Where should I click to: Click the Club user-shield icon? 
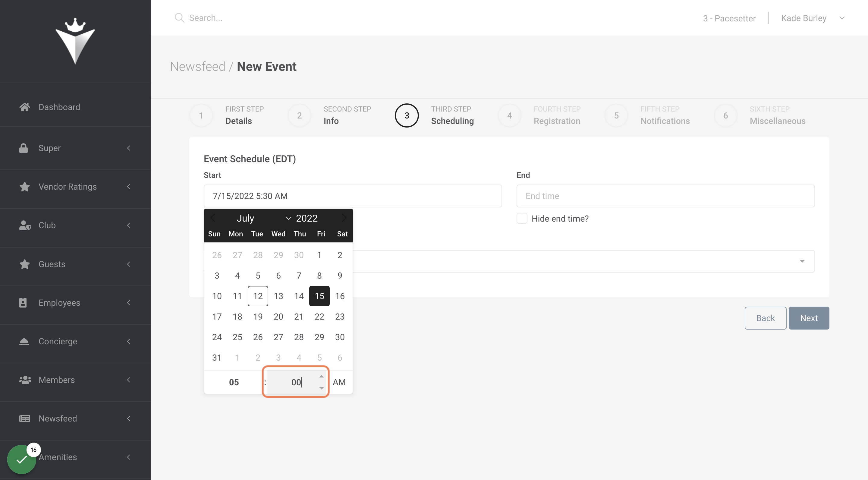point(25,225)
